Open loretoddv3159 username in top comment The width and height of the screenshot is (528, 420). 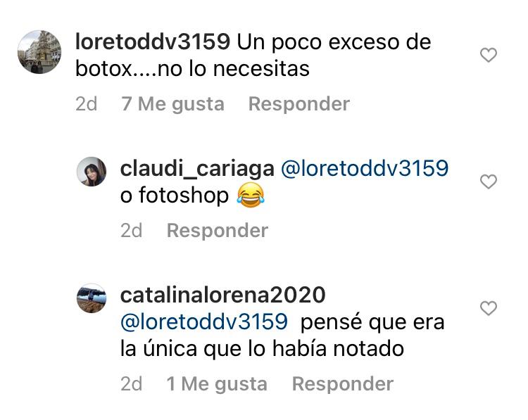click(153, 42)
